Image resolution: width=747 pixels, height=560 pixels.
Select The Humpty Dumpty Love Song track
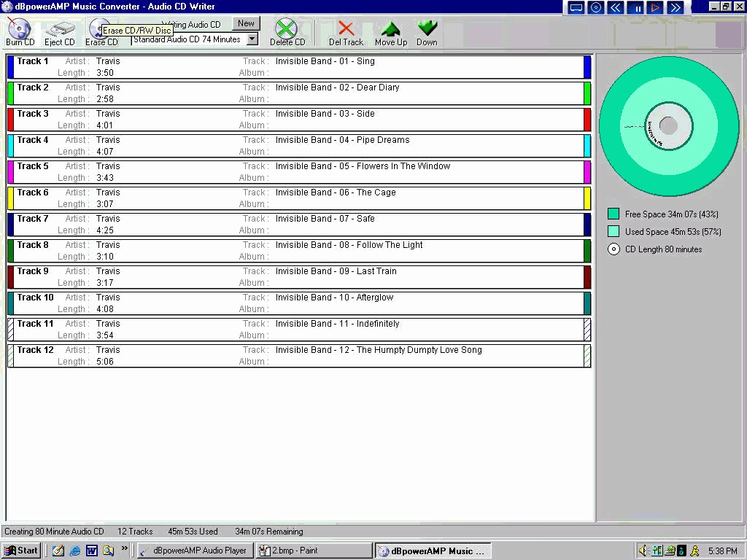(x=299, y=355)
